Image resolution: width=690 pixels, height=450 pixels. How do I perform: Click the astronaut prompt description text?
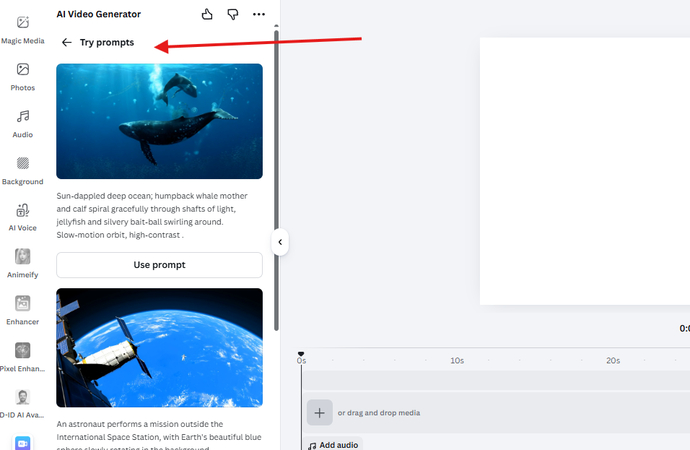pyautogui.click(x=159, y=437)
